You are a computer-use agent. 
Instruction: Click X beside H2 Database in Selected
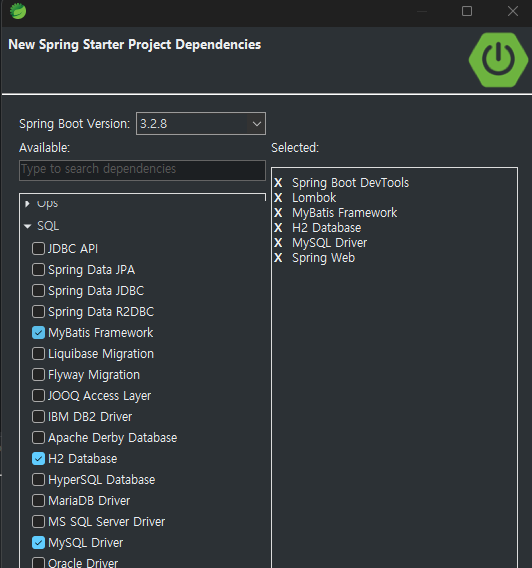tap(278, 228)
